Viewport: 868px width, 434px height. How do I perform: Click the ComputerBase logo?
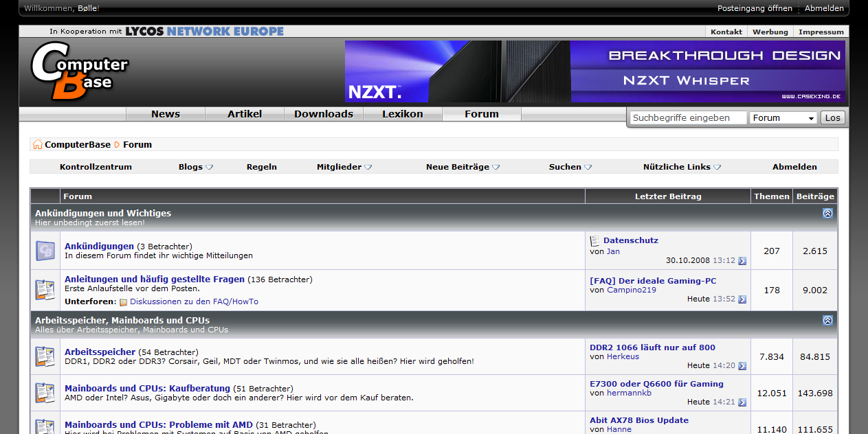pos(80,71)
